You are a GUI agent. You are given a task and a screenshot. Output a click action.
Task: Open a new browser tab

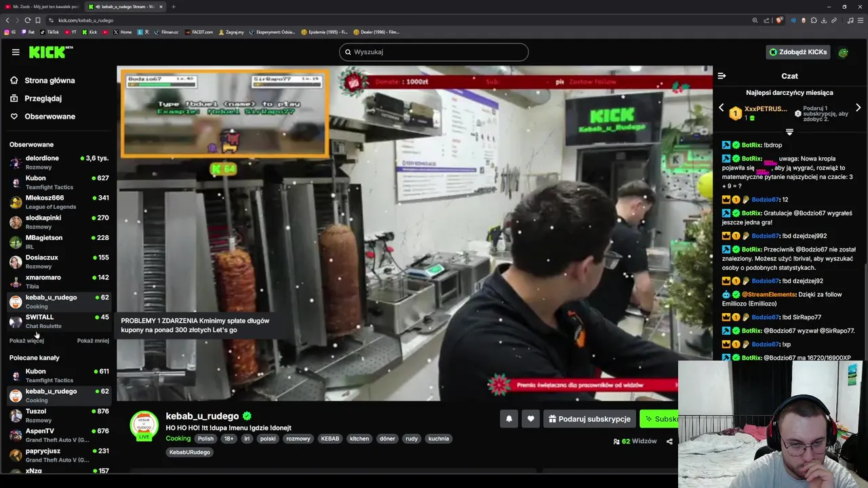pyautogui.click(x=174, y=7)
